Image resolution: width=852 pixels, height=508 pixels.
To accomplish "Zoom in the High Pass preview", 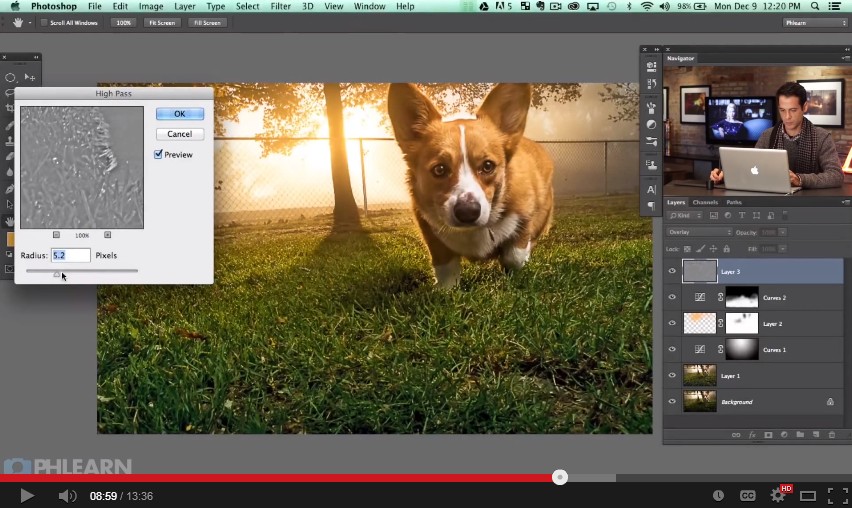I will coord(108,235).
